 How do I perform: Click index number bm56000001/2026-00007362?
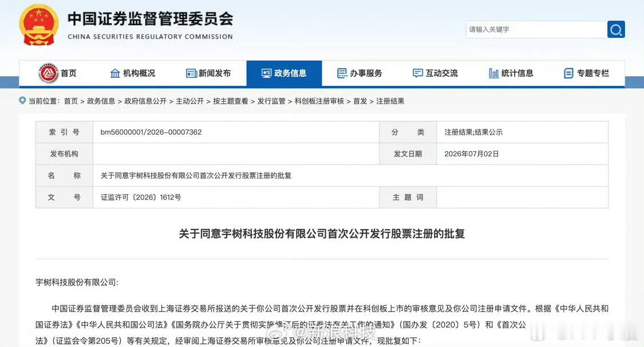pos(151,132)
